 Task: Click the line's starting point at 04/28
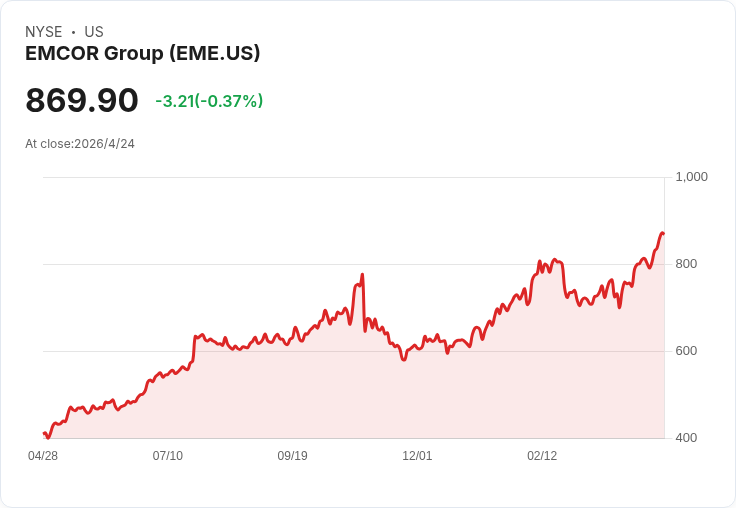(x=44, y=433)
